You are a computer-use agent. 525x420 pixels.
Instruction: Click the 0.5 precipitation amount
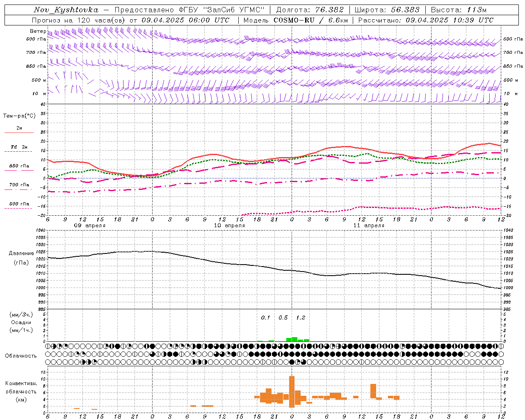click(x=283, y=317)
